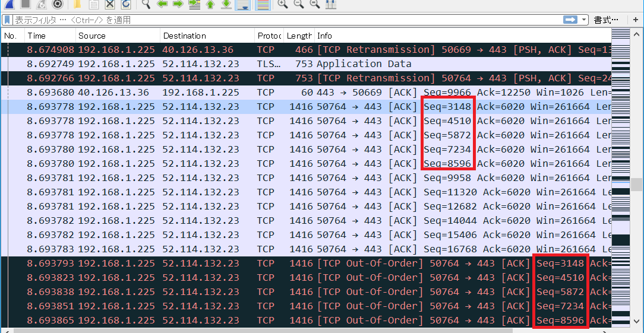Select the packet with Seq=14044
The width and height of the screenshot is (644, 333).
coord(306,220)
